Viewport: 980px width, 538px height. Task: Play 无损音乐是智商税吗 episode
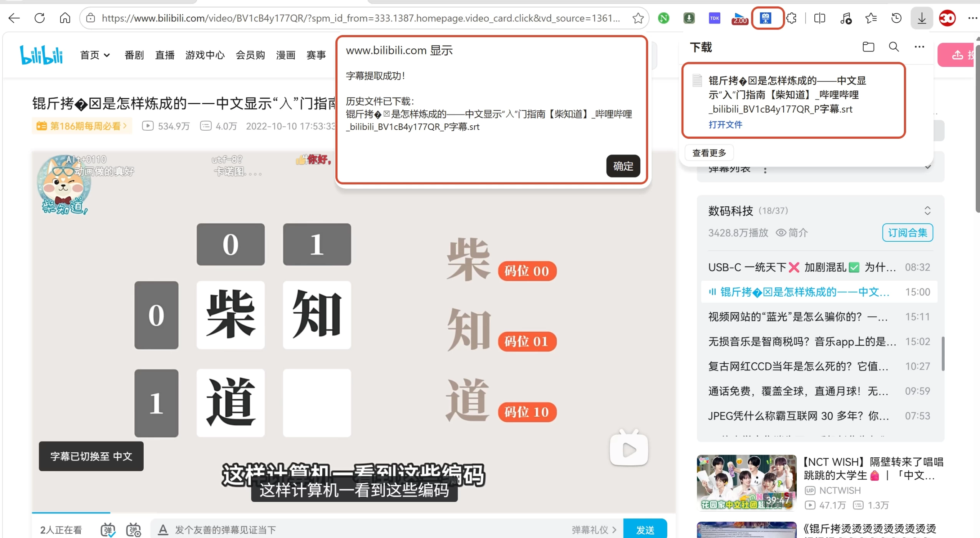(819, 341)
